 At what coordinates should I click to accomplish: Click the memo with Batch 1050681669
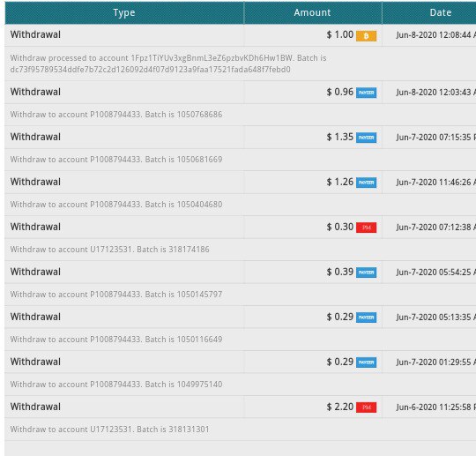point(116,160)
